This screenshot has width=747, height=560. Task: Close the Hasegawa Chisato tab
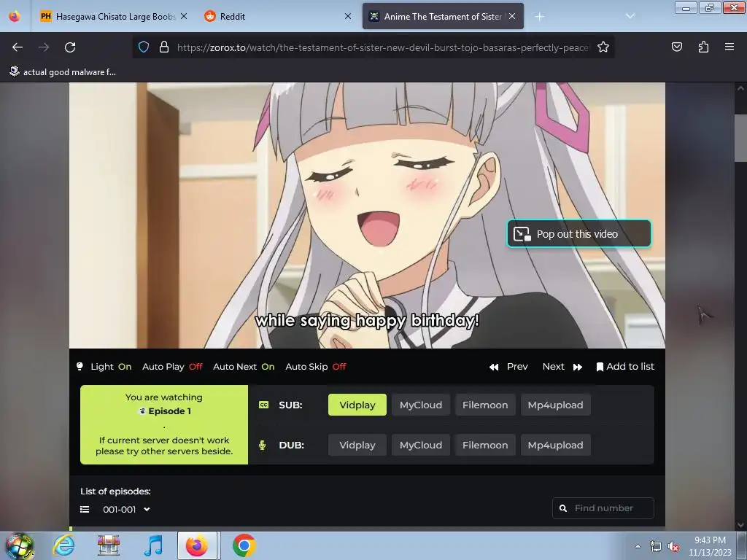184,16
